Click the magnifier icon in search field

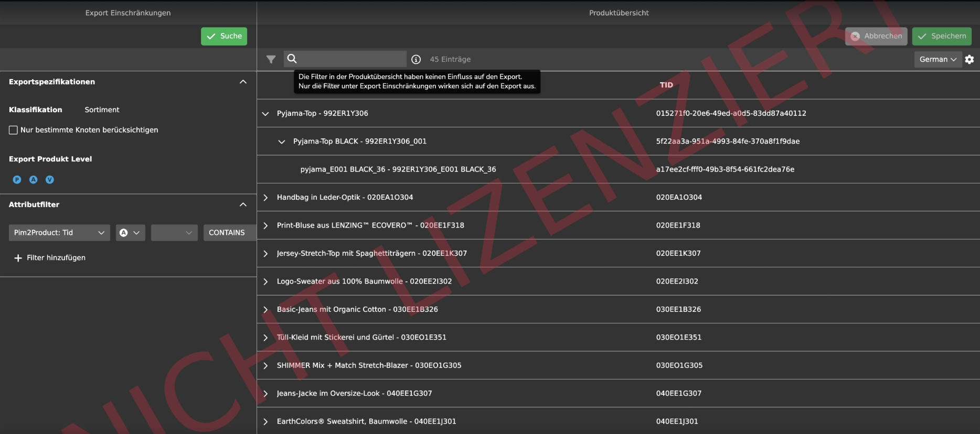pyautogui.click(x=292, y=59)
